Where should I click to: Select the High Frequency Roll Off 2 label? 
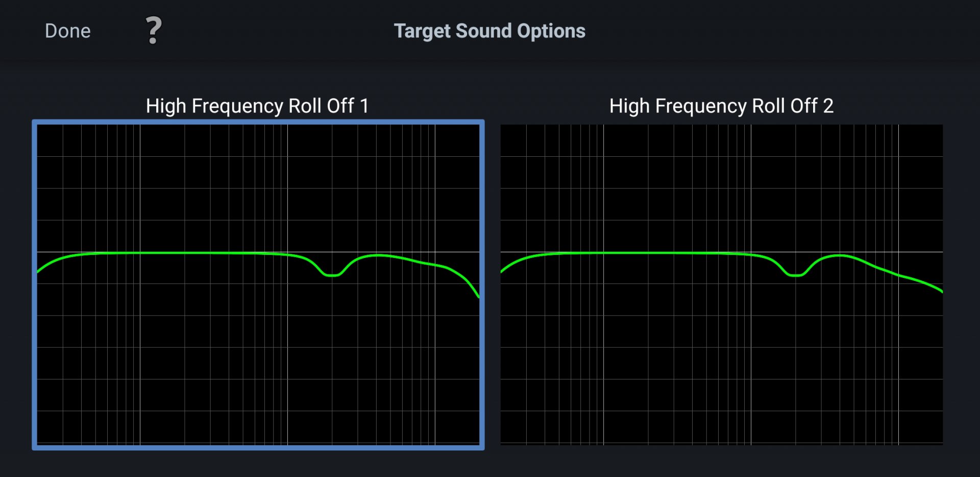(721, 106)
